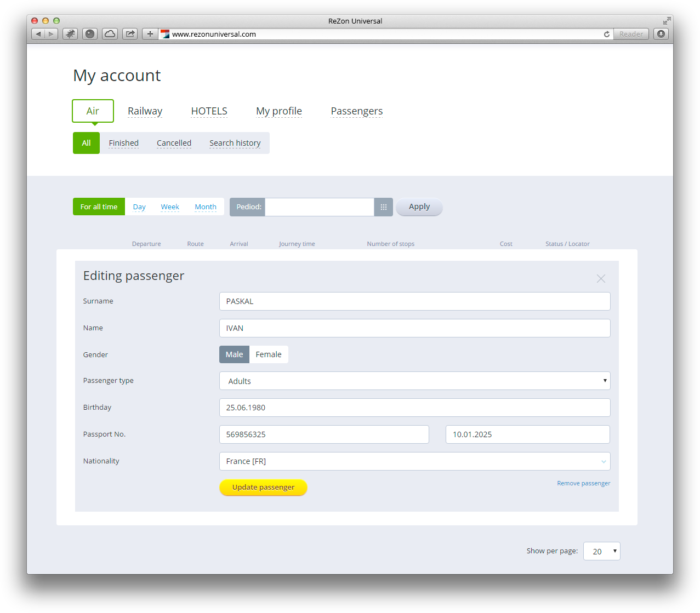Open the downloads icon in toolbar
The height and width of the screenshot is (613, 700).
661,34
